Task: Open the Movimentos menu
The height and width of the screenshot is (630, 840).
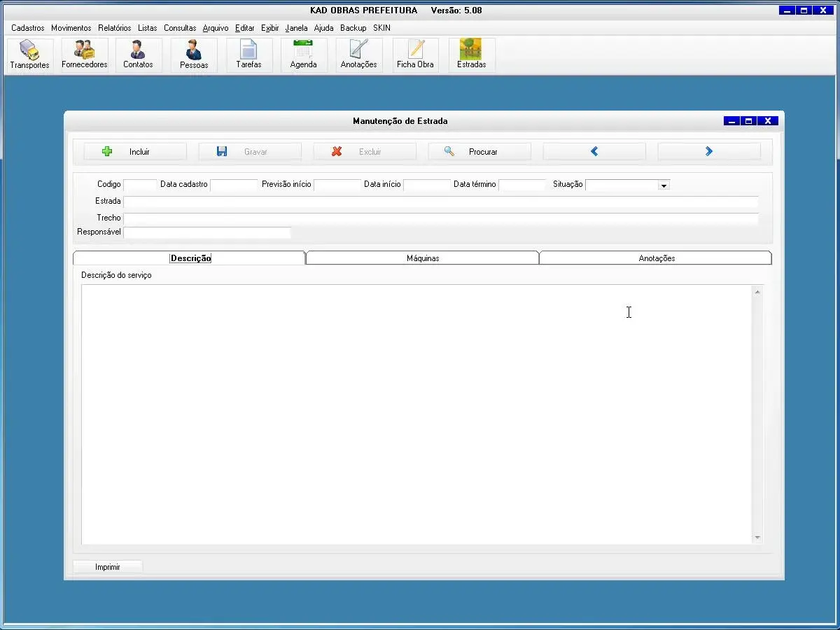Action: pos(71,28)
